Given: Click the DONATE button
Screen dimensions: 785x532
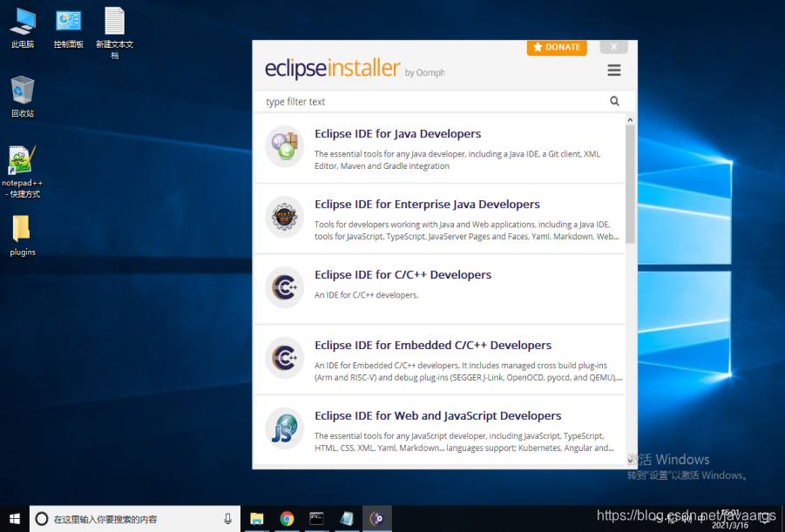Looking at the screenshot, I should click(557, 47).
